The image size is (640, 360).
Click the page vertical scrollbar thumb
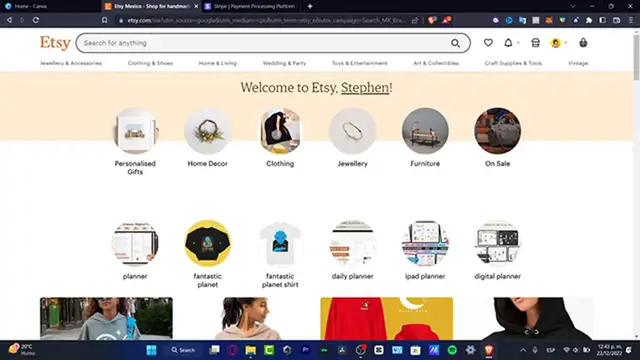coord(636,57)
